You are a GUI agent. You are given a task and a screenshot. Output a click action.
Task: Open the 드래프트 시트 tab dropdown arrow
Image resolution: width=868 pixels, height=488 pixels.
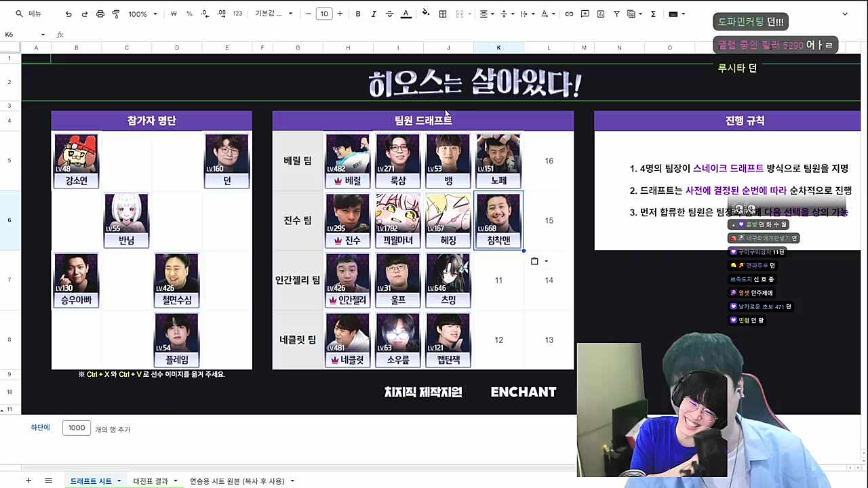[x=119, y=481]
